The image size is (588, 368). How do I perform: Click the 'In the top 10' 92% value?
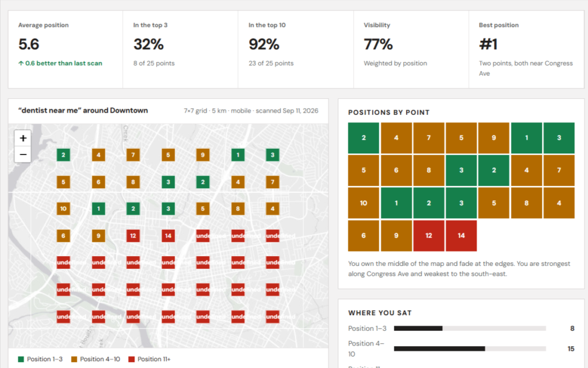(264, 44)
